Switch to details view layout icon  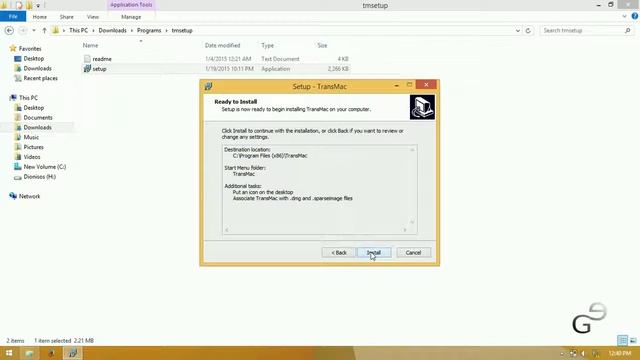[x=622, y=340]
